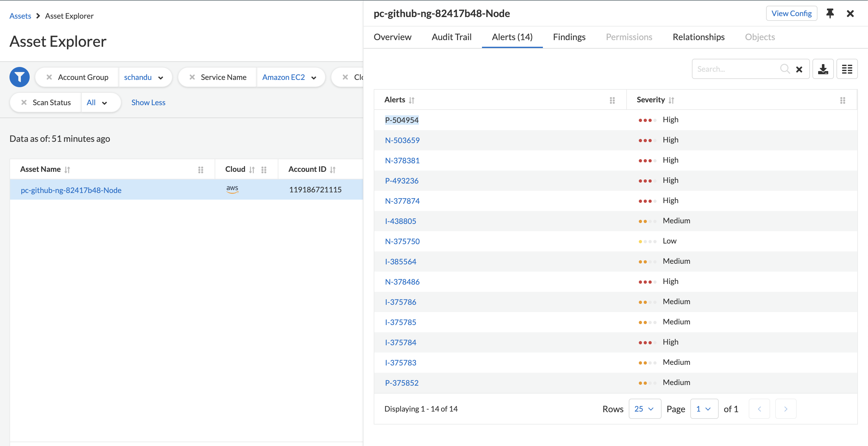Open the column picker icon
This screenshot has width=868, height=446.
[847, 69]
